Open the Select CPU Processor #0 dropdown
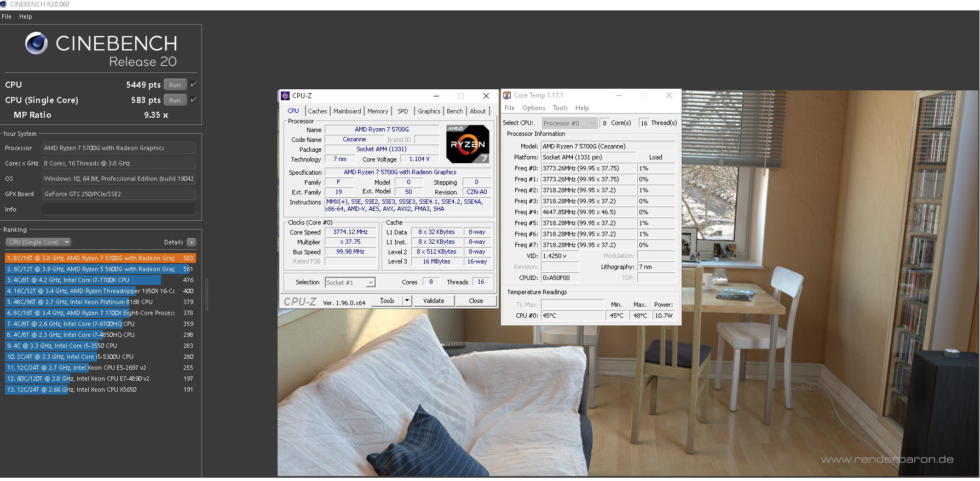The height and width of the screenshot is (481, 980). (x=569, y=123)
